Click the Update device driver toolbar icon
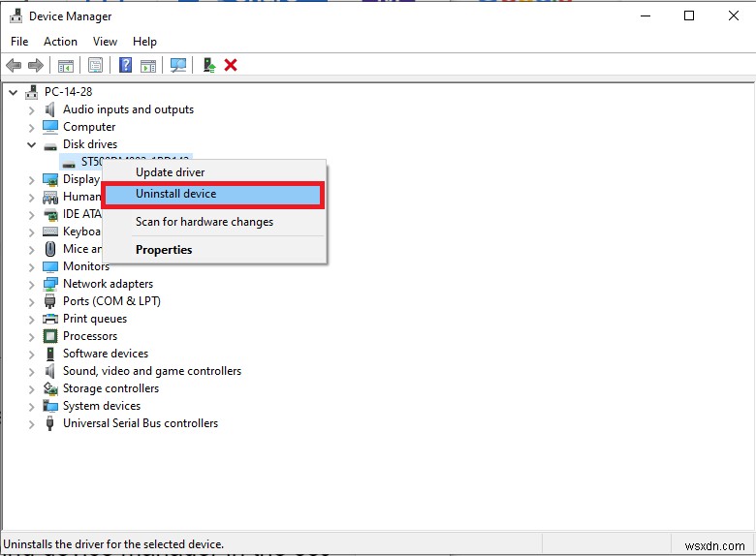 click(208, 65)
